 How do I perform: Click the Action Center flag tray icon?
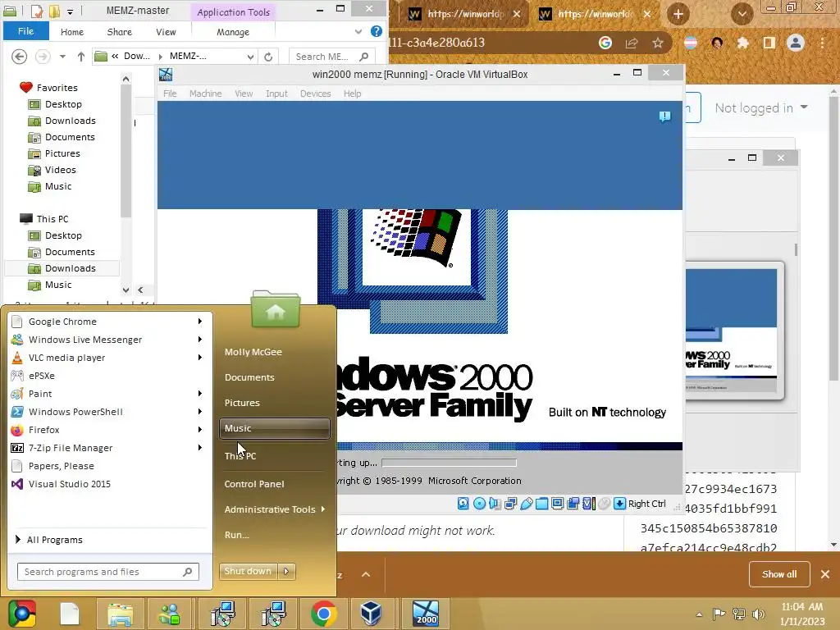coord(719,614)
